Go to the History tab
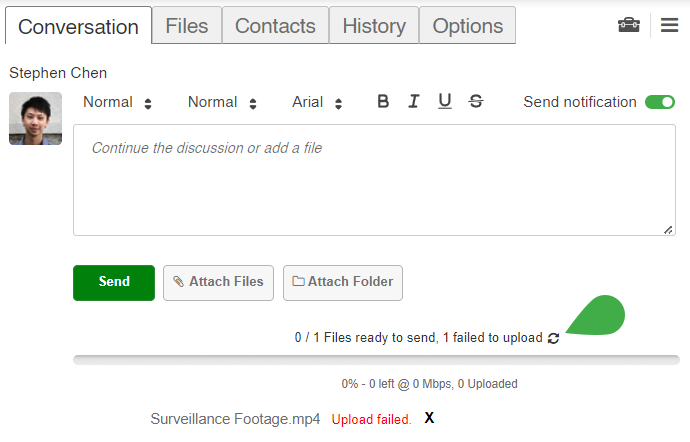Image resolution: width=690 pixels, height=442 pixels. [x=374, y=26]
